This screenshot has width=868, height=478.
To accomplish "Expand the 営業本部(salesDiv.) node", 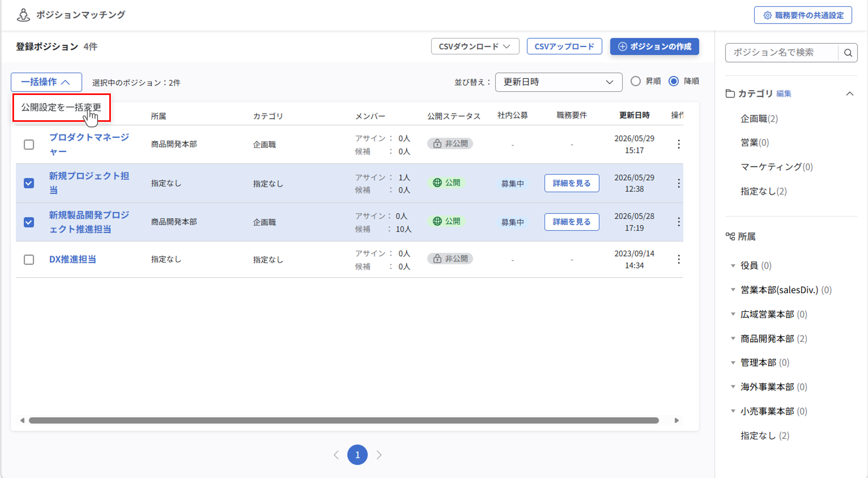I will 733,290.
